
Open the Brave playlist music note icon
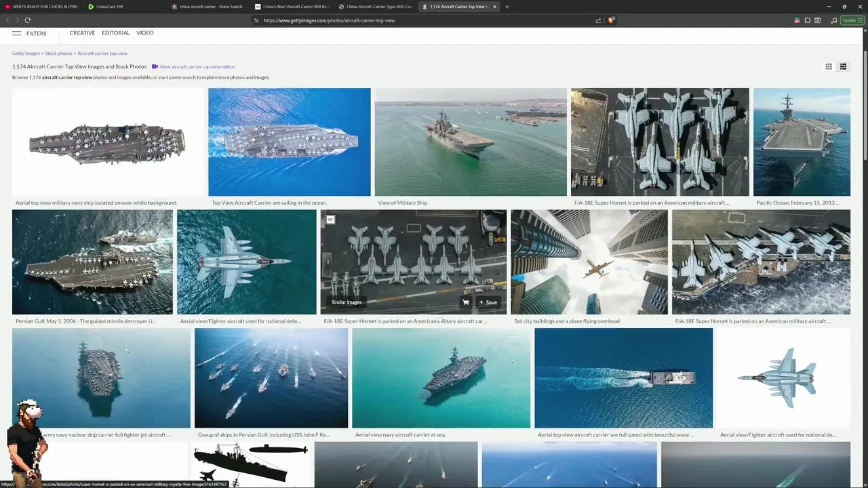[833, 20]
